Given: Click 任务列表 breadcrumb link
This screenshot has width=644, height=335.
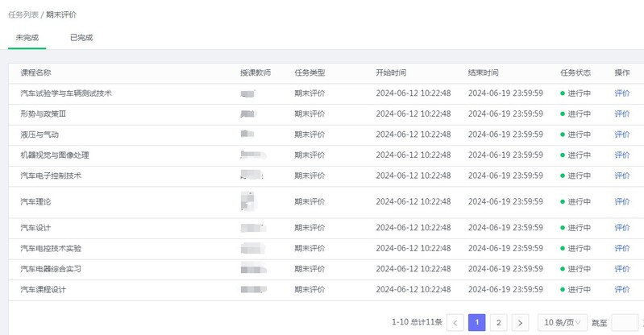Looking at the screenshot, I should point(23,14).
